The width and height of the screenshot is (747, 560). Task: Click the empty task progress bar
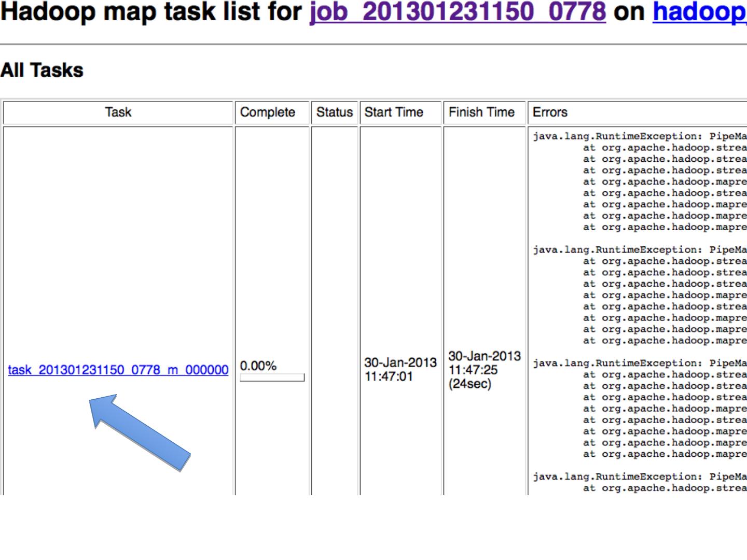(272, 378)
